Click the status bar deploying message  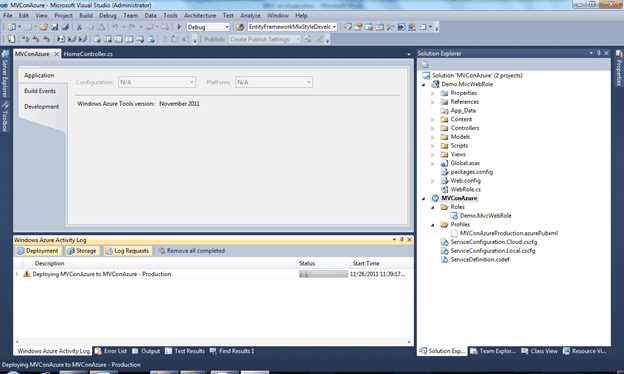coord(71,364)
